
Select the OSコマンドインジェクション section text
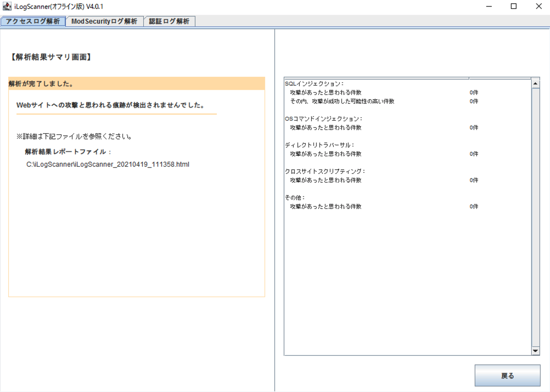pos(324,118)
